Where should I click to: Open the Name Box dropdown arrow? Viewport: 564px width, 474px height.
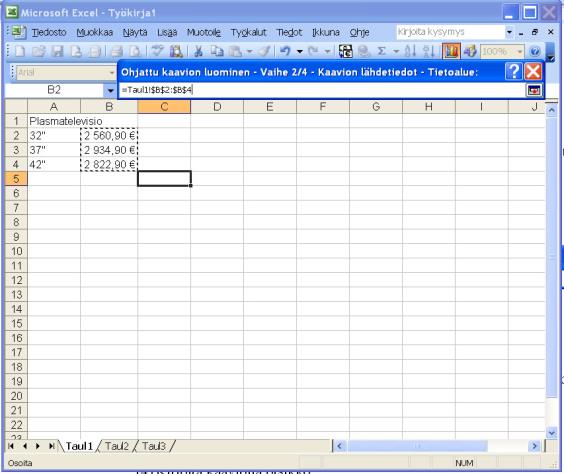(x=110, y=90)
